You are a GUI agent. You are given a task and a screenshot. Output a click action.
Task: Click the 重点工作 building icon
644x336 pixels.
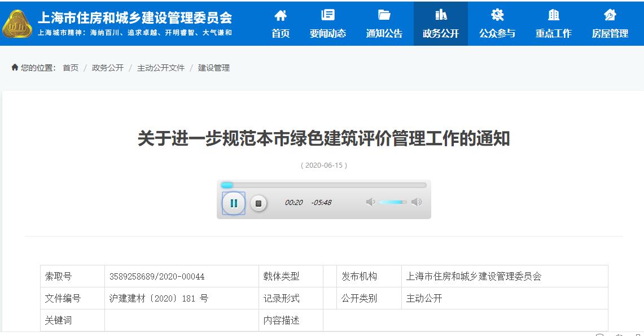point(554,15)
